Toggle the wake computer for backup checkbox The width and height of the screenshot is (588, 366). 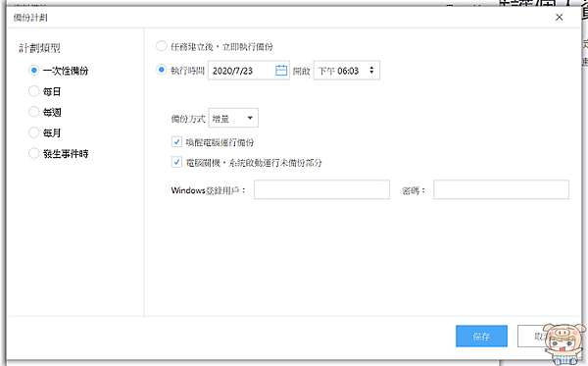point(176,142)
